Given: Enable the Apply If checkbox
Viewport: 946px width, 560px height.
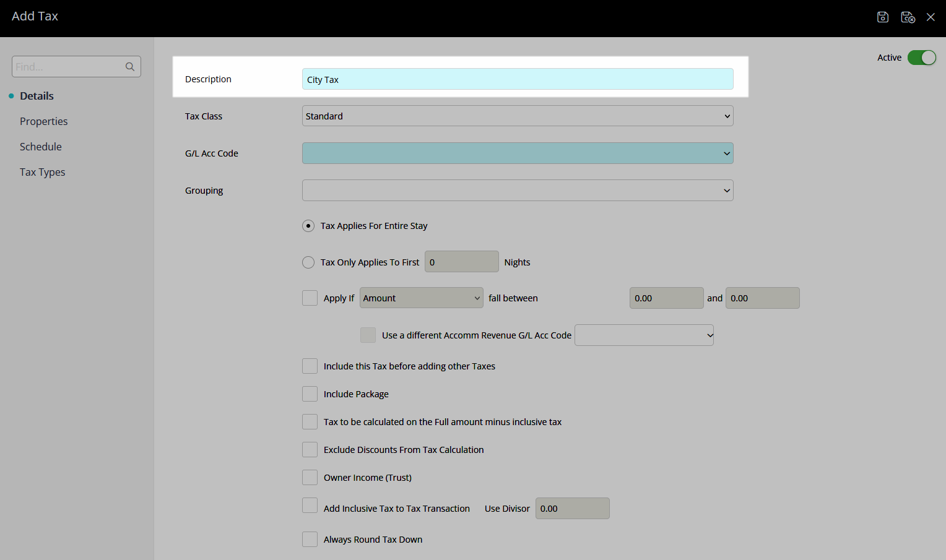Looking at the screenshot, I should (310, 298).
